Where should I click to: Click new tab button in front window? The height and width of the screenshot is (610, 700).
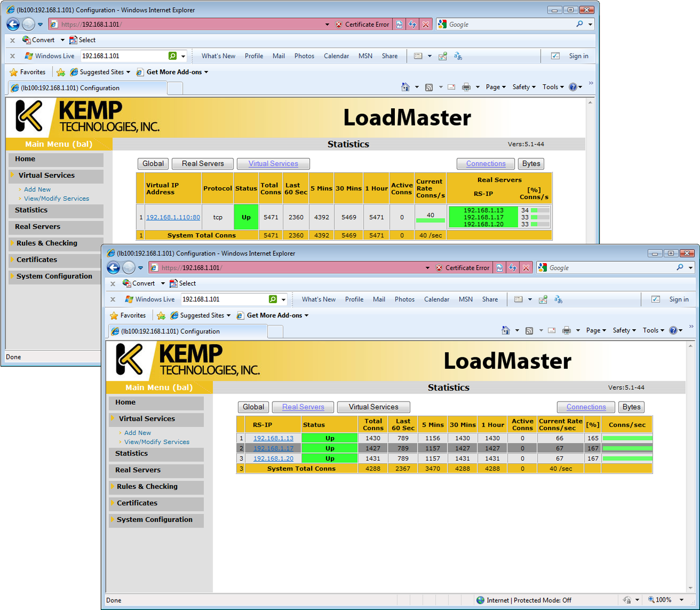point(275,332)
